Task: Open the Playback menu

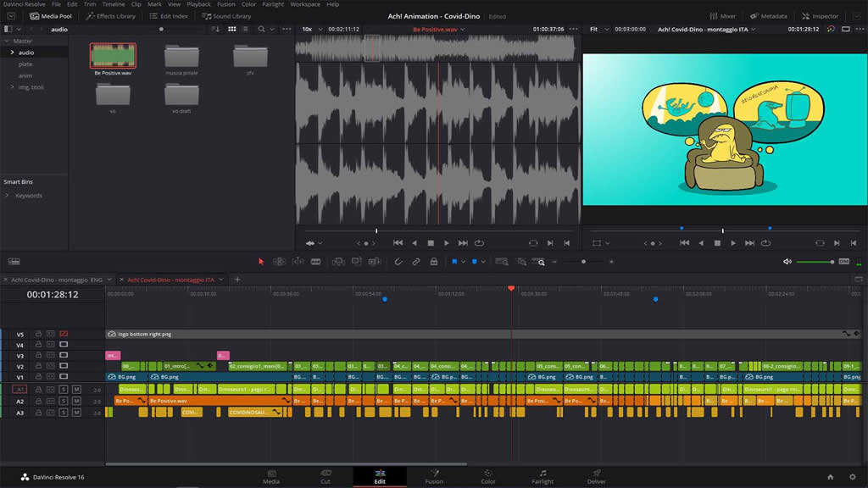Action: point(198,4)
